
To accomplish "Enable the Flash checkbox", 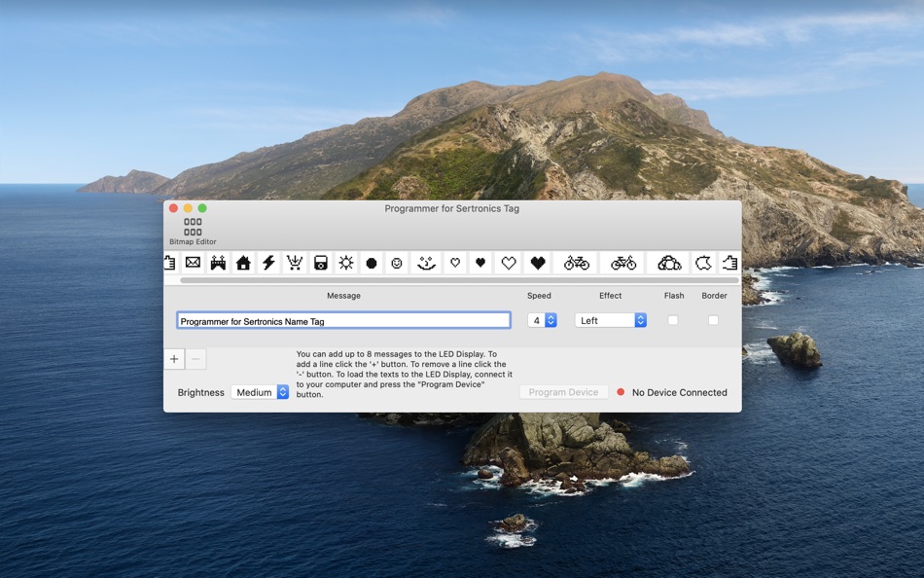I will tap(672, 320).
